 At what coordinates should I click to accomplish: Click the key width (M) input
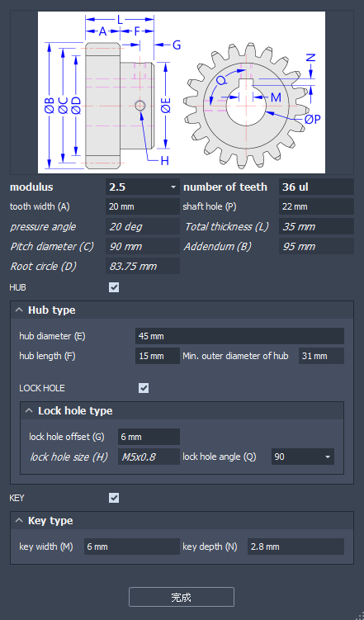[132, 547]
